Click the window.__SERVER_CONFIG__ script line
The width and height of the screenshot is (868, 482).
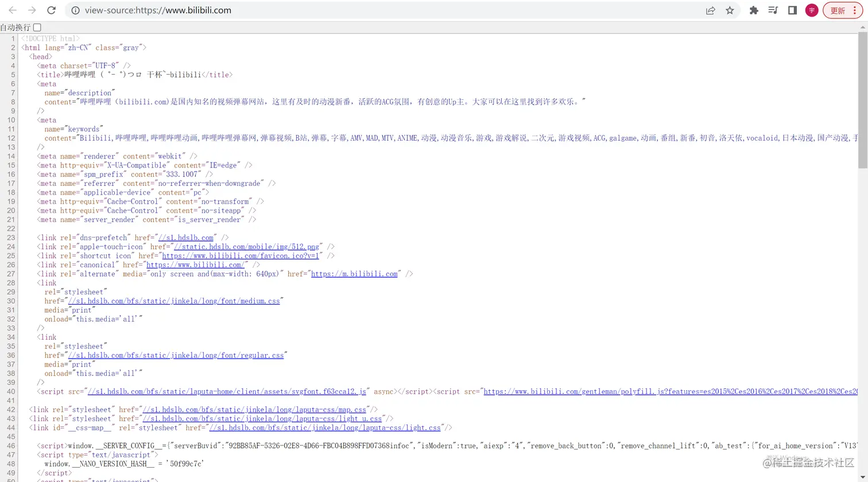coord(448,446)
